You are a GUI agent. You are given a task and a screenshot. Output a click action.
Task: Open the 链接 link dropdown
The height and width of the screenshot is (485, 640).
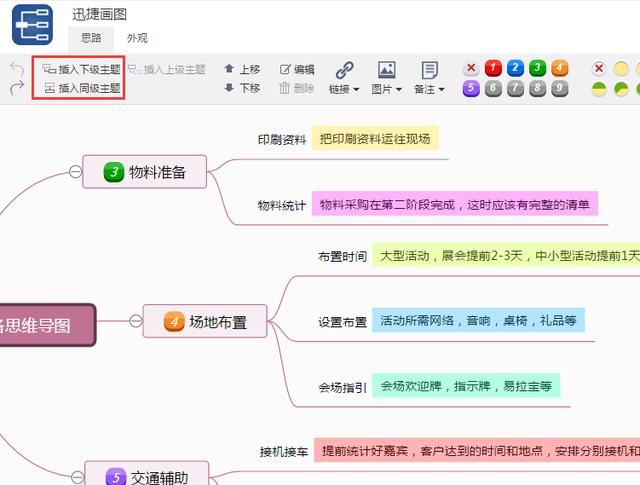[x=344, y=79]
